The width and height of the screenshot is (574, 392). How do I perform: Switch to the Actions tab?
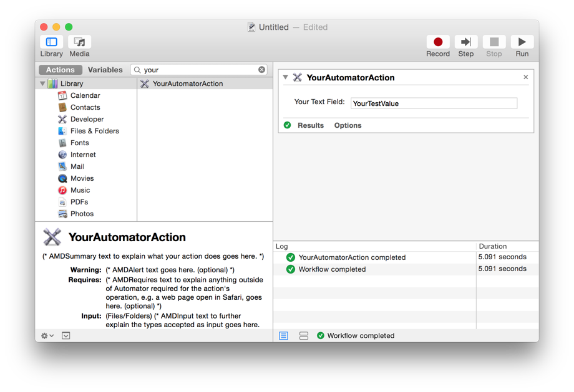[60, 70]
